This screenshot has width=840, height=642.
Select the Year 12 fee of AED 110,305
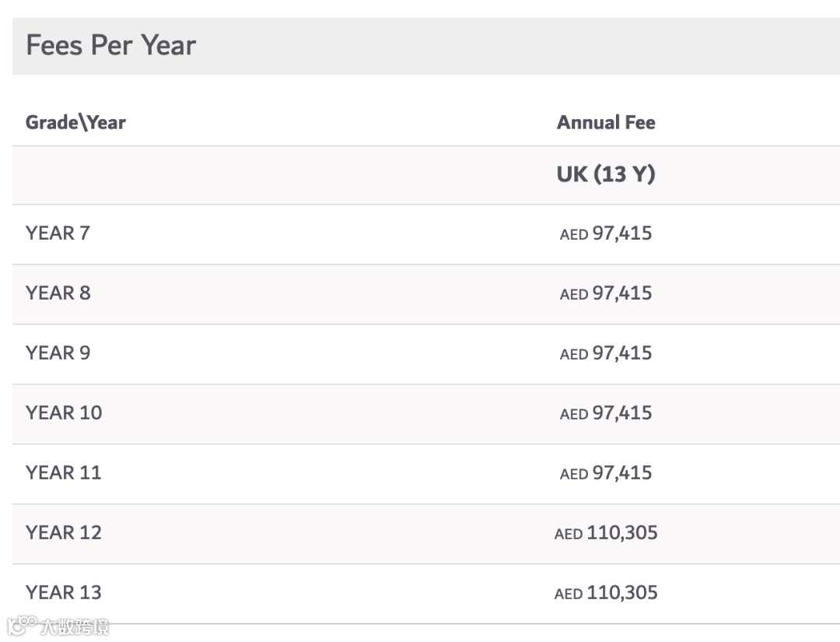click(x=606, y=533)
